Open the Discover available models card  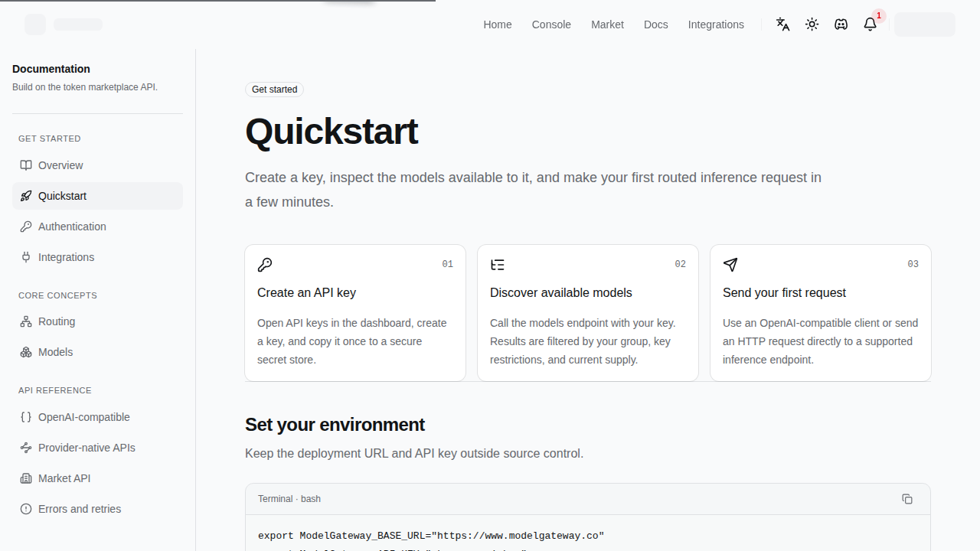(588, 313)
